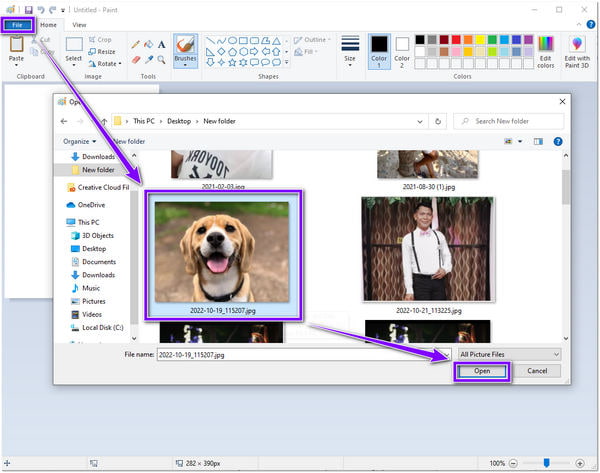Select Creative Cloud Files in sidebar
Image resolution: width=600 pixels, height=473 pixels.
point(98,188)
